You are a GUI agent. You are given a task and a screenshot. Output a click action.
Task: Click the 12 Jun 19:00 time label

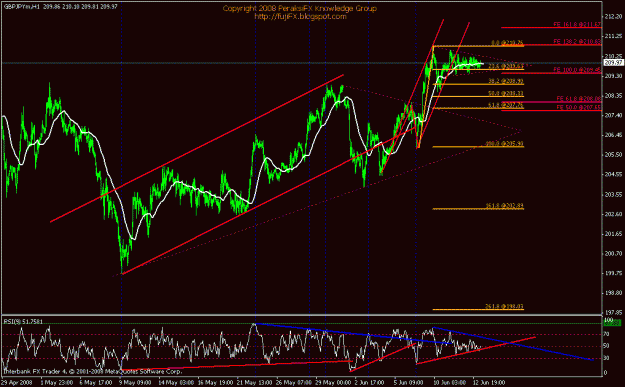pyautogui.click(x=489, y=383)
